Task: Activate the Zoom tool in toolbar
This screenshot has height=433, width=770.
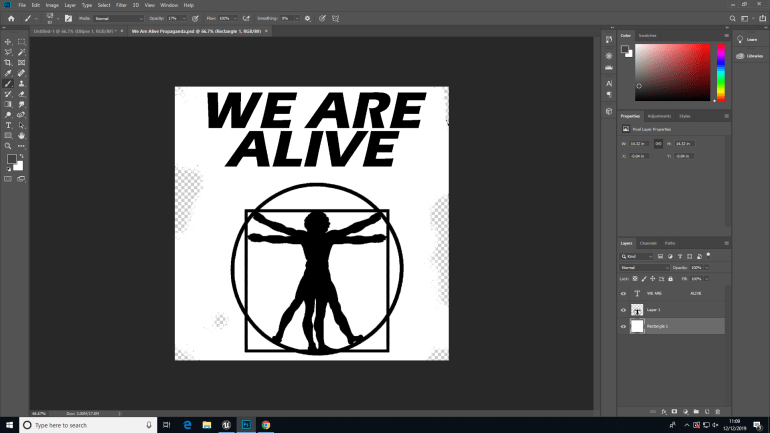Action: [x=8, y=146]
